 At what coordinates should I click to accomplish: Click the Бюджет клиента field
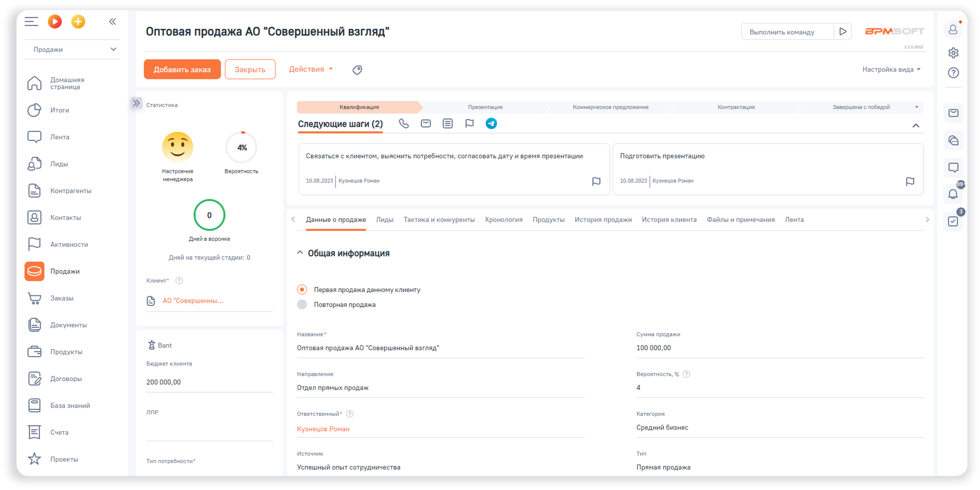(x=209, y=382)
